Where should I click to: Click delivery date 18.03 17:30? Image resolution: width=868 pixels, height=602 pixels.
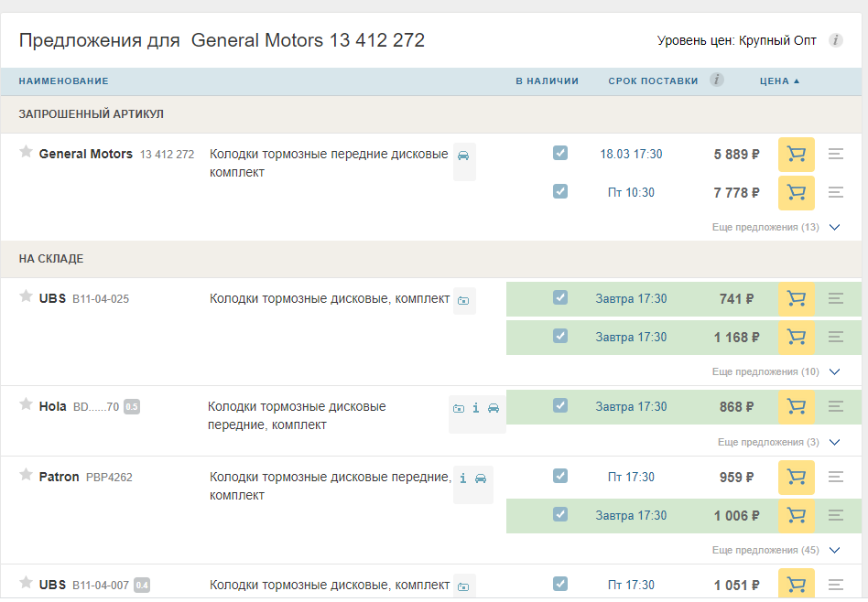click(x=631, y=155)
